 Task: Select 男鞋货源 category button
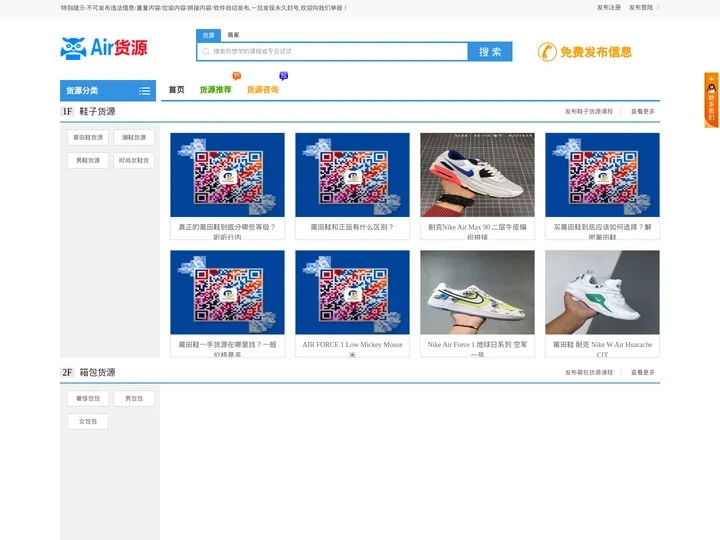[x=88, y=160]
